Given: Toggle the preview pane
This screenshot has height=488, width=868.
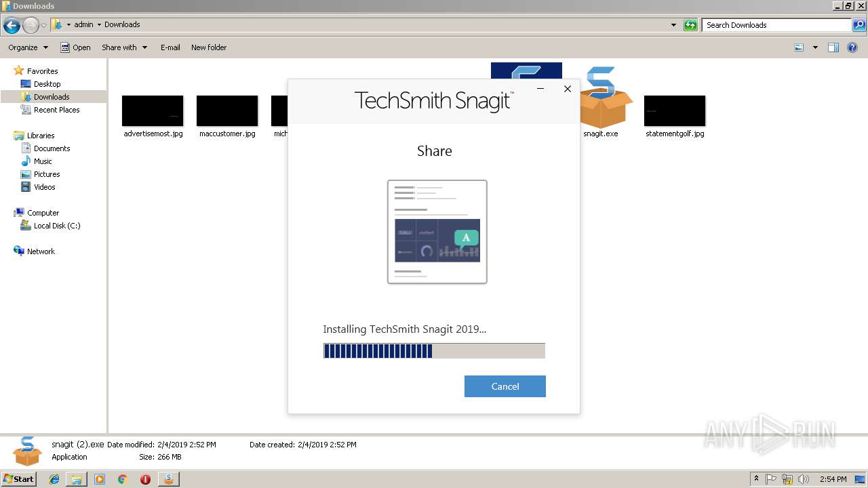Looking at the screenshot, I should click(833, 47).
